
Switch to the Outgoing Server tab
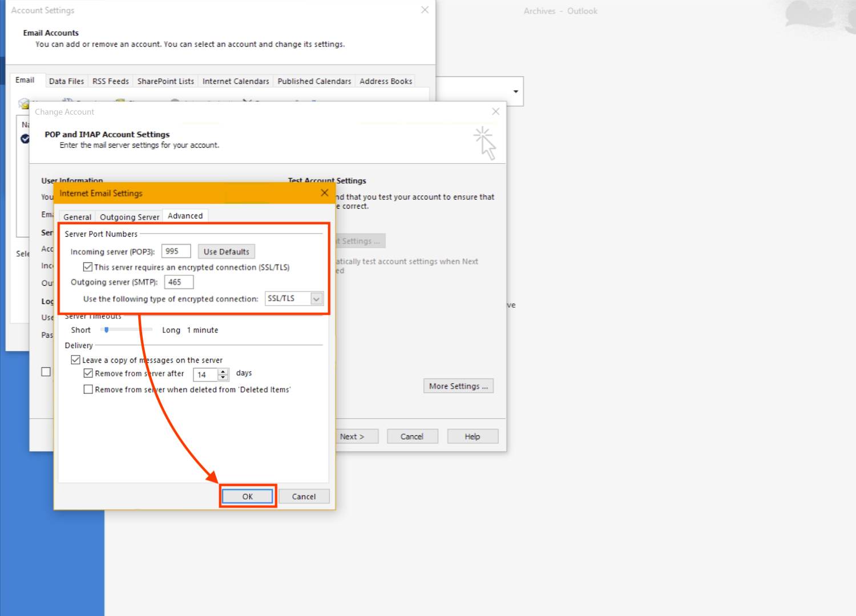[130, 217]
